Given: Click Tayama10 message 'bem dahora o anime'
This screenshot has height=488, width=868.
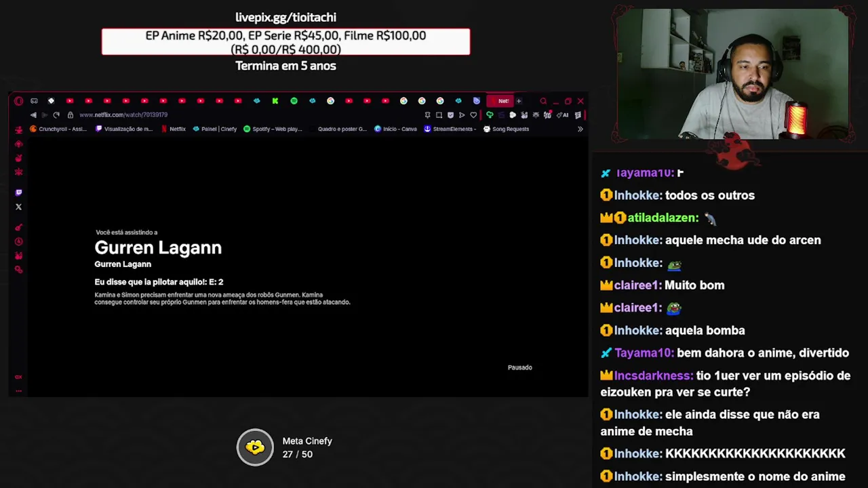Looking at the screenshot, I should pyautogui.click(x=763, y=353).
